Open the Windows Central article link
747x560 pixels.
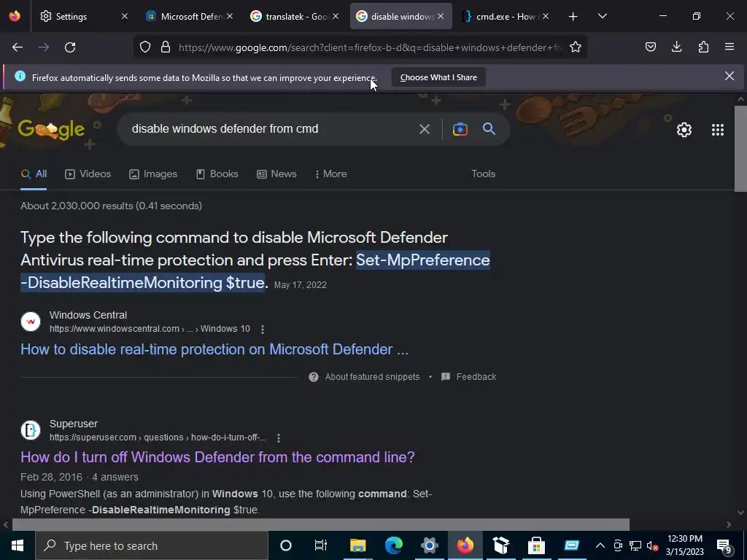click(x=214, y=349)
